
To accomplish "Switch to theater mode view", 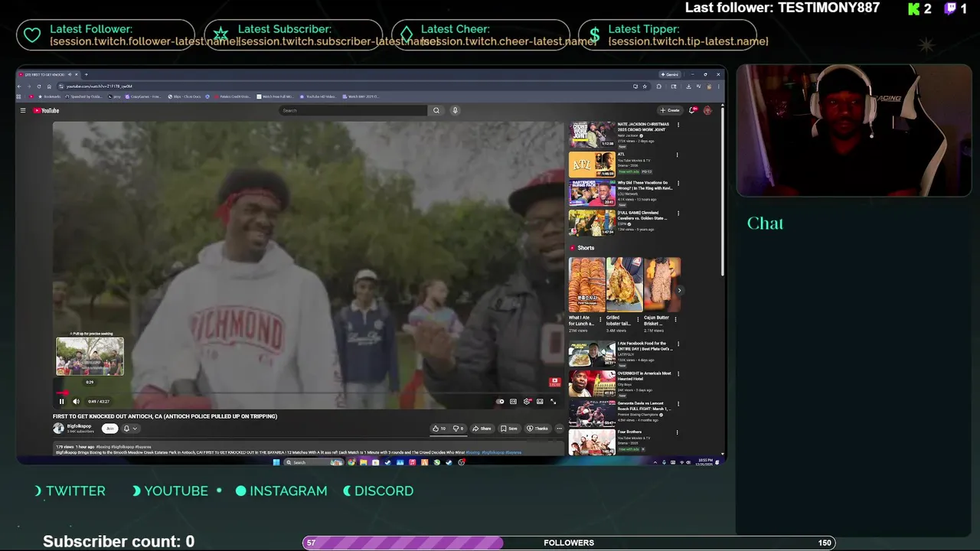I will (540, 401).
